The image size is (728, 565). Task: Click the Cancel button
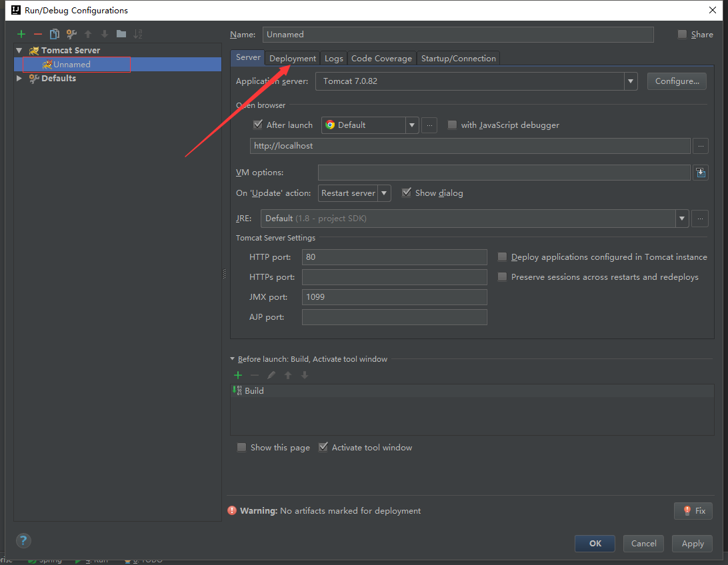click(643, 544)
